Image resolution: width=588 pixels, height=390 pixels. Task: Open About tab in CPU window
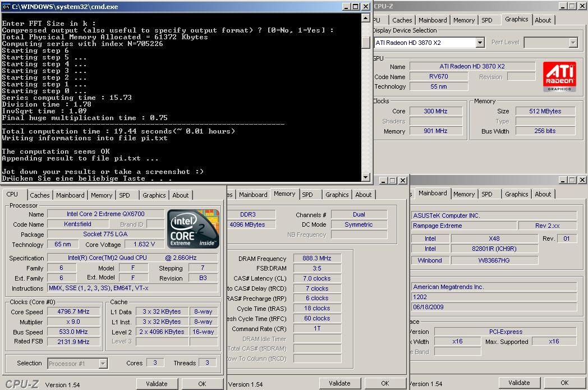pos(180,195)
